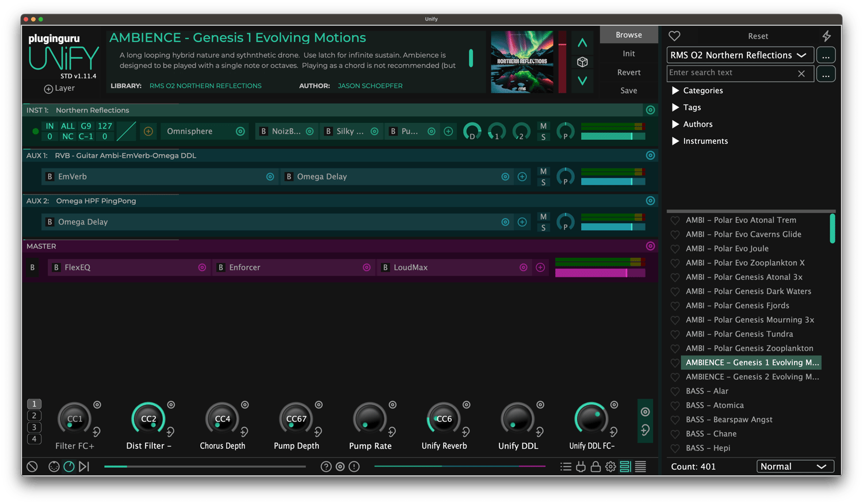The image size is (863, 504).
Task: Adjust the INST 1 volume fader
Action: pyautogui.click(x=613, y=136)
